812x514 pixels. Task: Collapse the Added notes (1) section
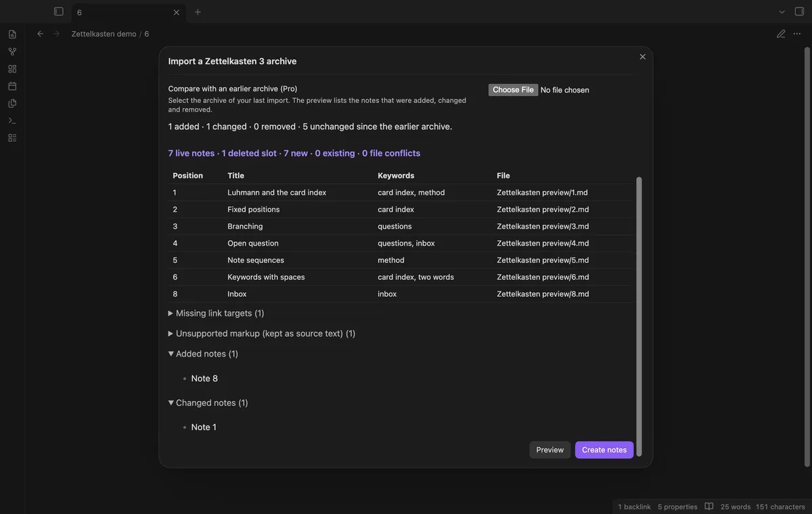coord(204,354)
